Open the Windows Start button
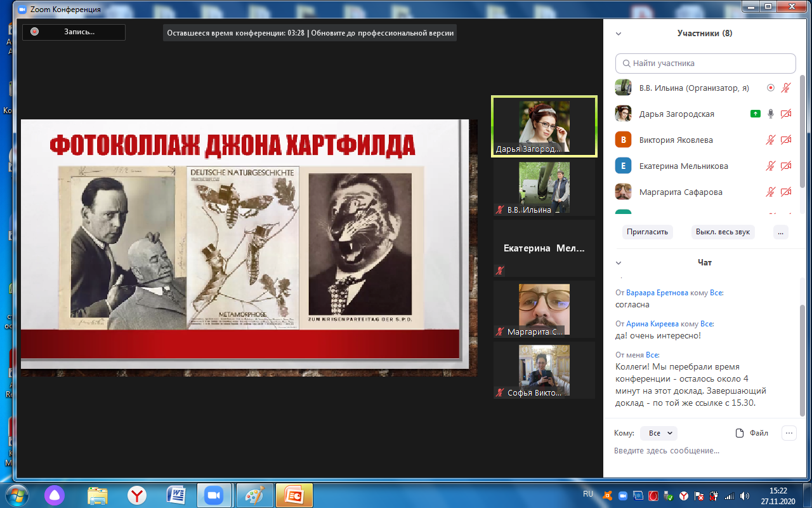This screenshot has width=812, height=508. tap(17, 495)
